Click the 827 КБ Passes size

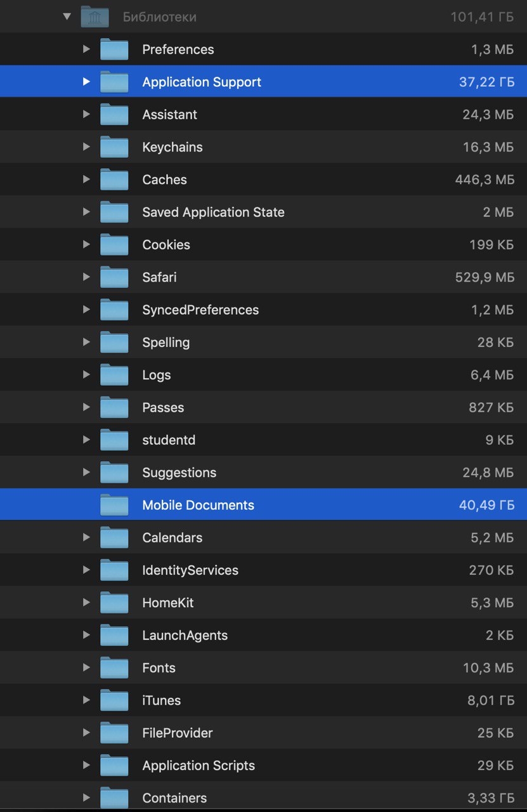[491, 407]
